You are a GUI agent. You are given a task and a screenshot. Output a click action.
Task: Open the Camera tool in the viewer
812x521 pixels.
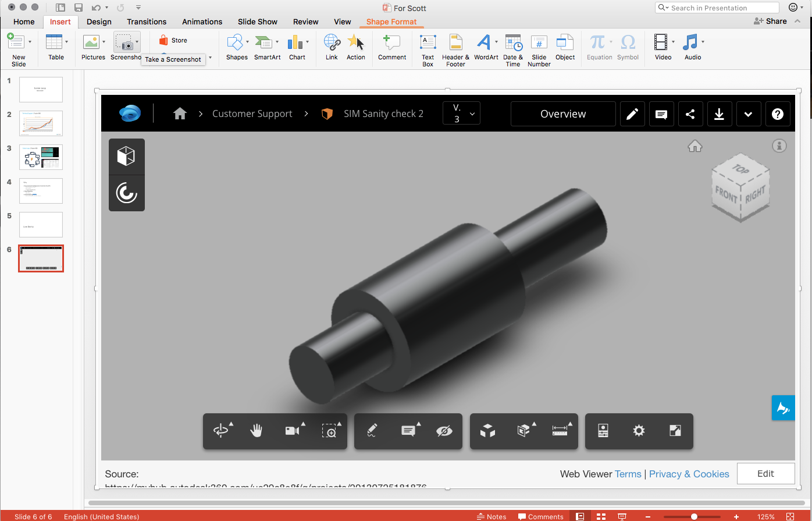[291, 431]
